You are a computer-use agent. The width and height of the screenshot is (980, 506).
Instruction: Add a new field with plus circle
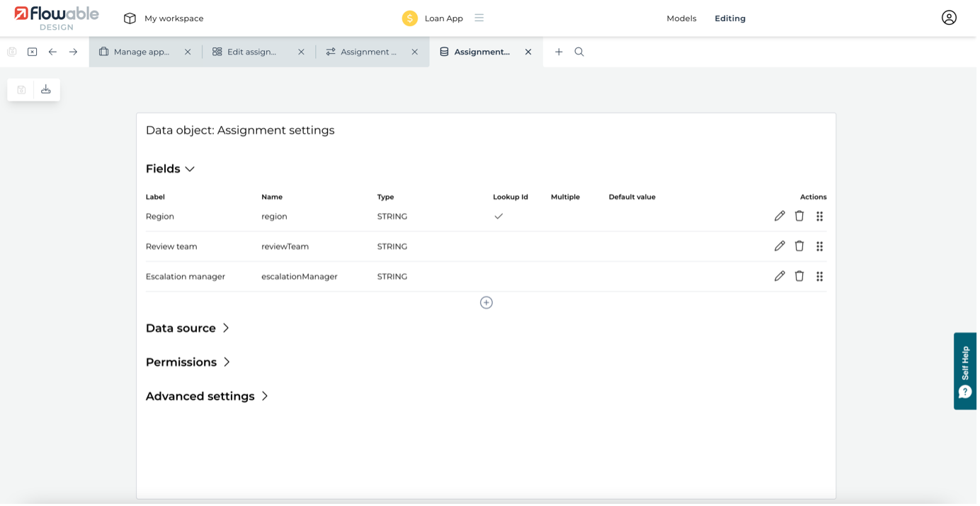click(486, 303)
